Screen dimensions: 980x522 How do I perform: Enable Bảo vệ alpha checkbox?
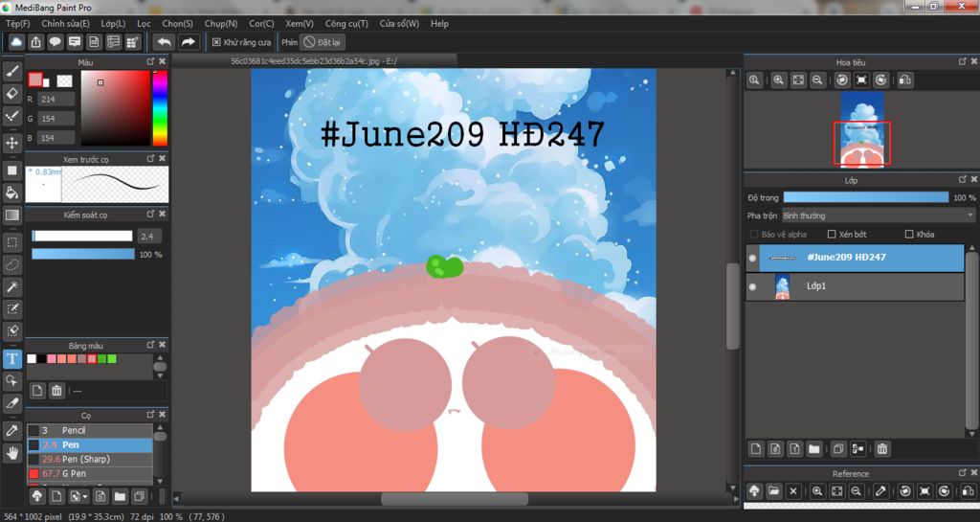754,234
